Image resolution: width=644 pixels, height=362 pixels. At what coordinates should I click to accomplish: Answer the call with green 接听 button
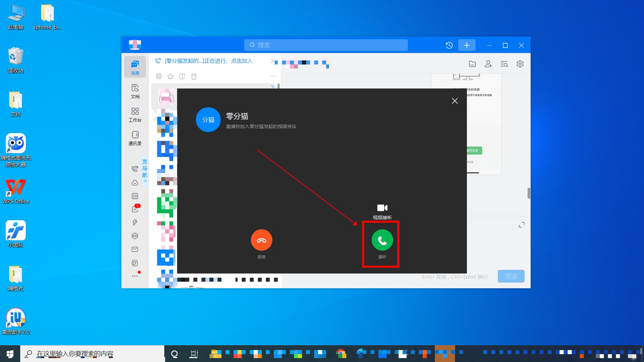tap(382, 240)
